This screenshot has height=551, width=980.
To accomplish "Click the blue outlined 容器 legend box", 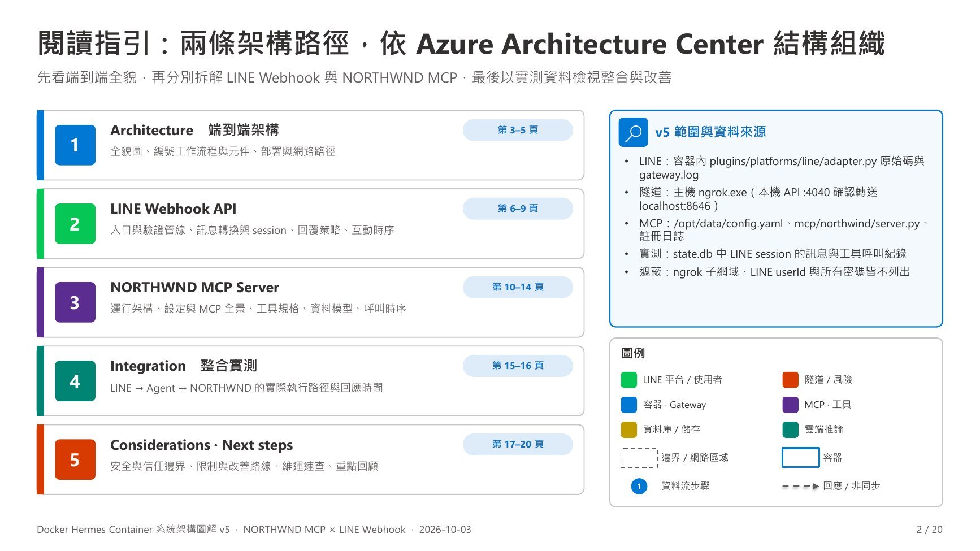I will click(x=800, y=458).
